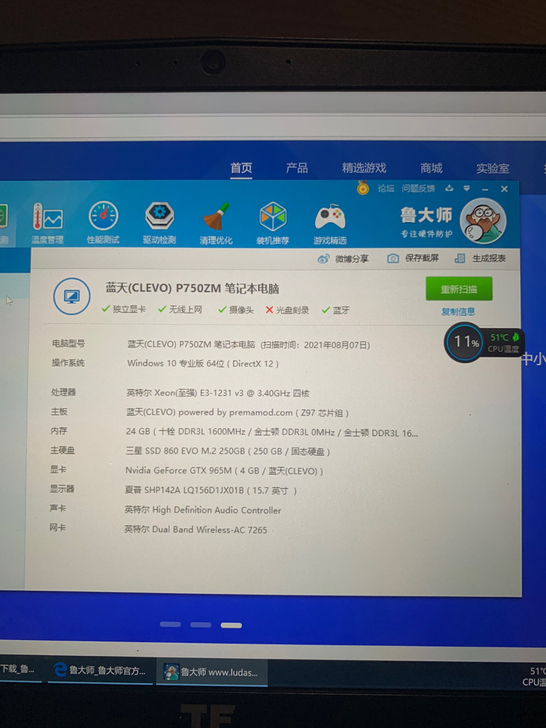
Task: Click Dual Band Wireless-AC 7265 value
Action: tap(195, 529)
